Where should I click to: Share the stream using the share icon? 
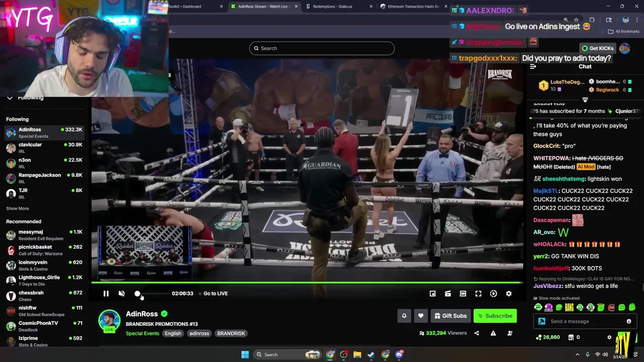coord(476,333)
